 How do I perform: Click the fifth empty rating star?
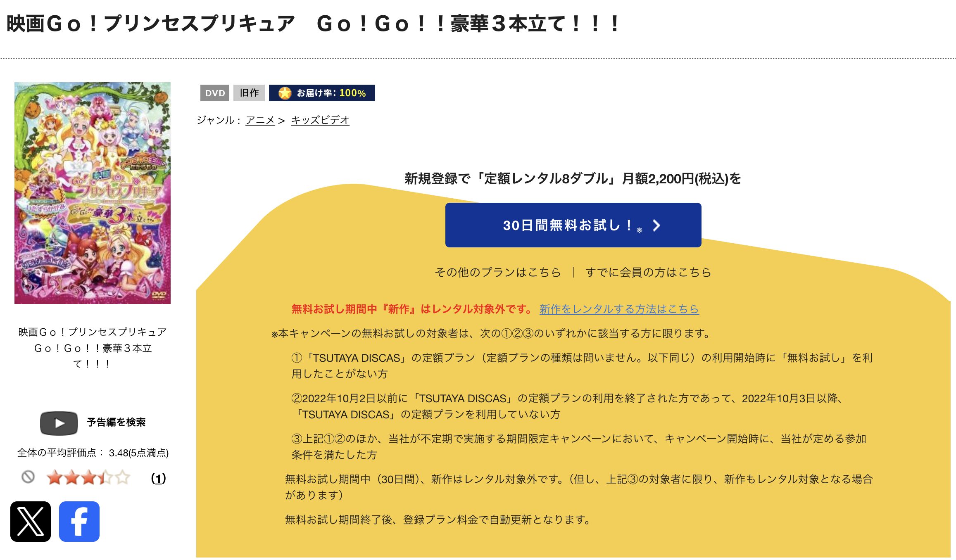[123, 478]
